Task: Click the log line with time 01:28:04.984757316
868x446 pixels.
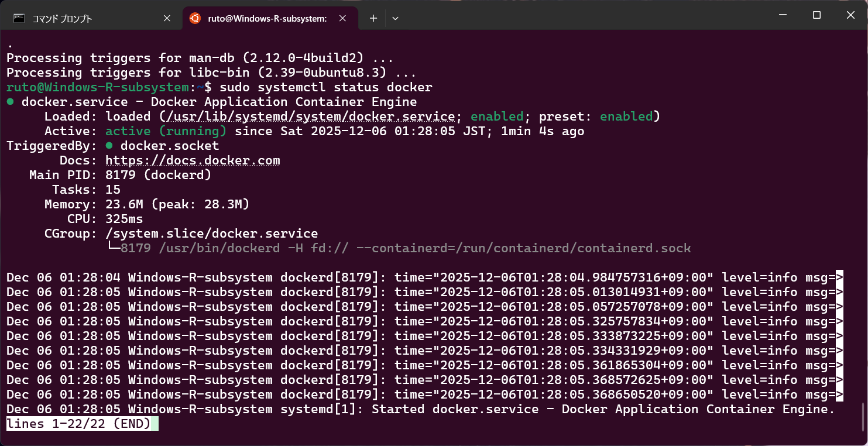Action: [x=424, y=277]
